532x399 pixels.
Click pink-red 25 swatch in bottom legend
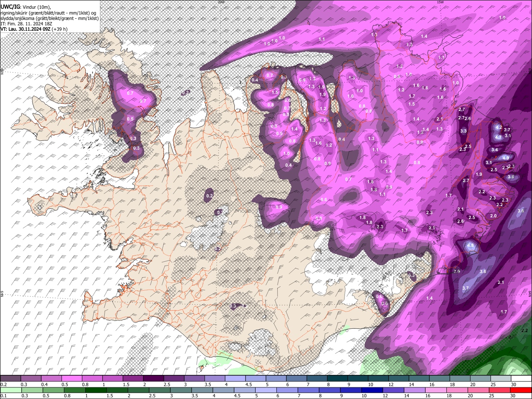(x=499, y=390)
